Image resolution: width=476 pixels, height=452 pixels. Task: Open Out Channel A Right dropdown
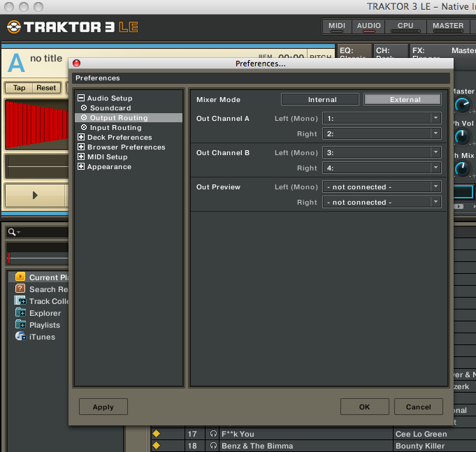click(382, 133)
